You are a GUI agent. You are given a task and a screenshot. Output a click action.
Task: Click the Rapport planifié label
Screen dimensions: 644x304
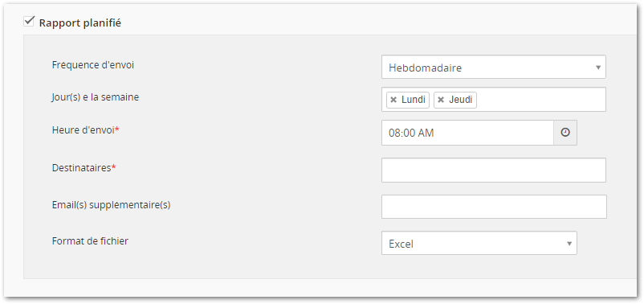point(80,23)
